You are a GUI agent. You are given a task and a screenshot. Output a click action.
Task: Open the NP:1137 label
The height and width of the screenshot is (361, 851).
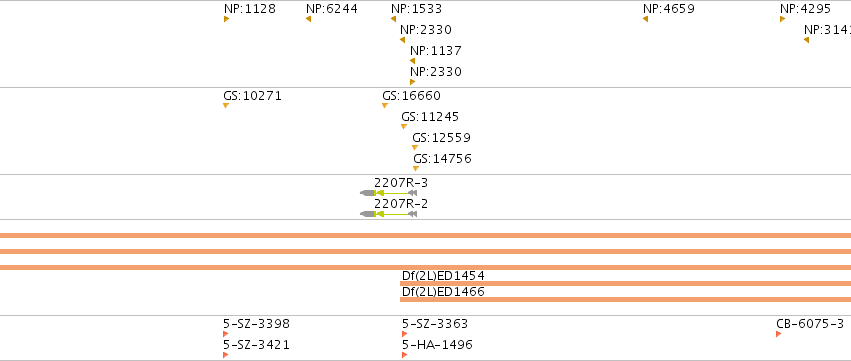436,50
